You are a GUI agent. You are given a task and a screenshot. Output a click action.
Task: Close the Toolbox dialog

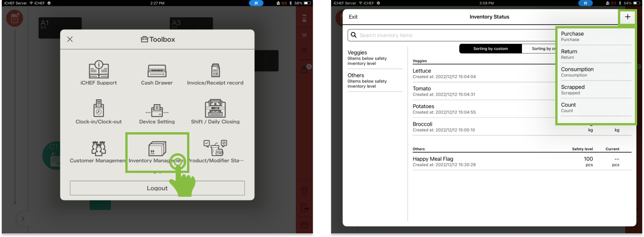70,39
